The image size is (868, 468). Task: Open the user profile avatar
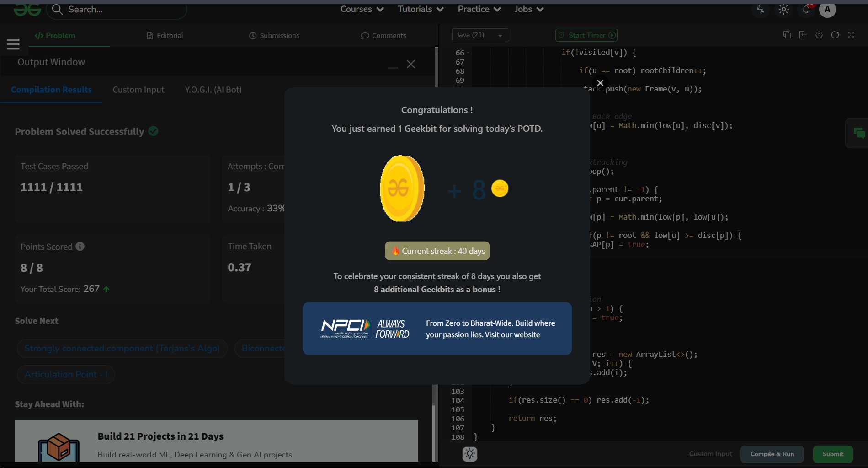(827, 10)
